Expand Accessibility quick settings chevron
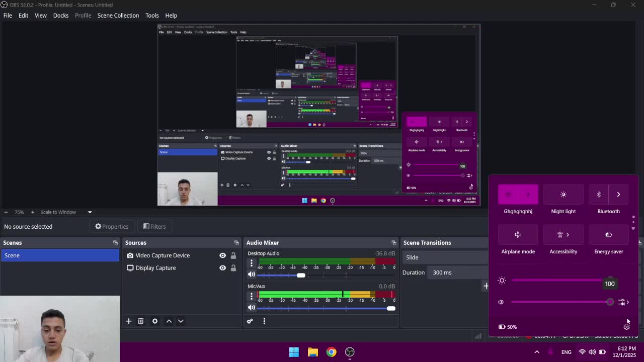 point(568,235)
